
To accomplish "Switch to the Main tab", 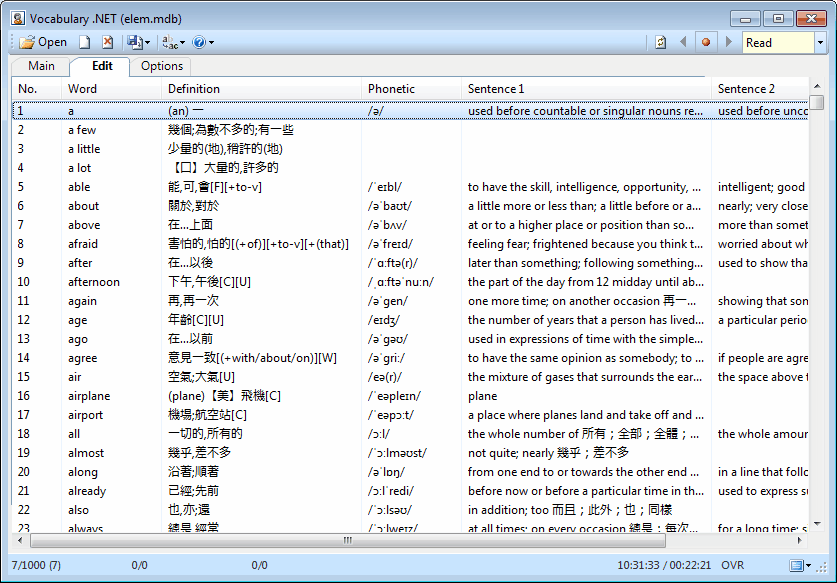I will (41, 66).
